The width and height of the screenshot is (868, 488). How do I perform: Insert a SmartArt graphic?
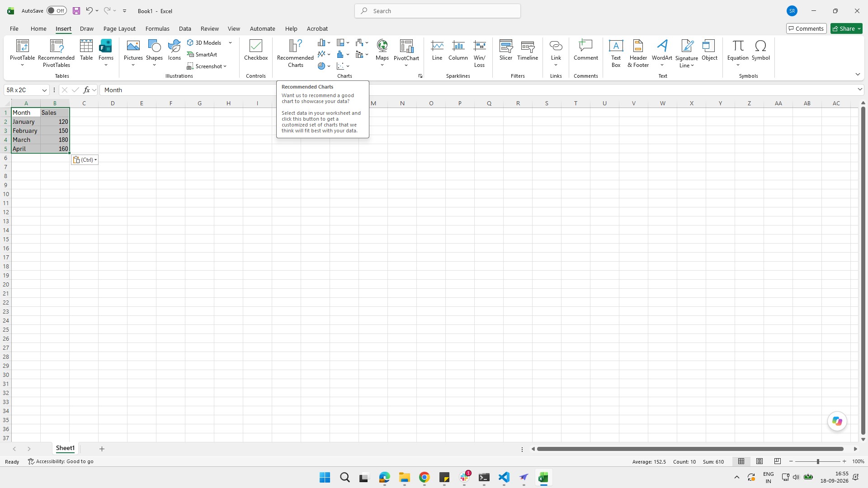coord(202,54)
